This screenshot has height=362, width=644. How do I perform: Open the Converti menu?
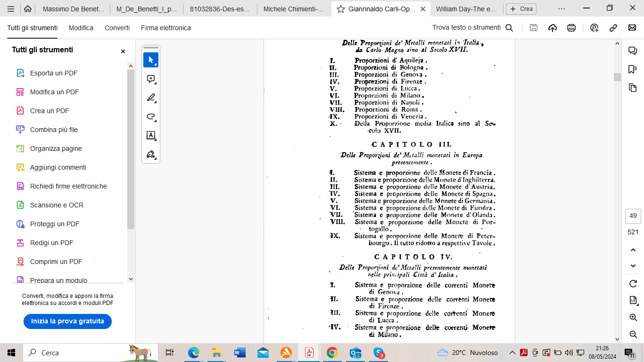click(117, 28)
